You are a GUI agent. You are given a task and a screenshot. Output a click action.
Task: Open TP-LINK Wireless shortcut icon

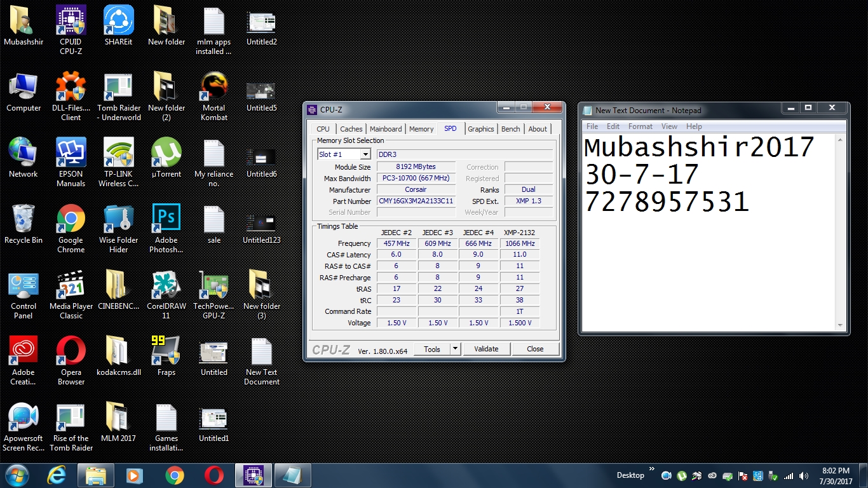click(119, 162)
